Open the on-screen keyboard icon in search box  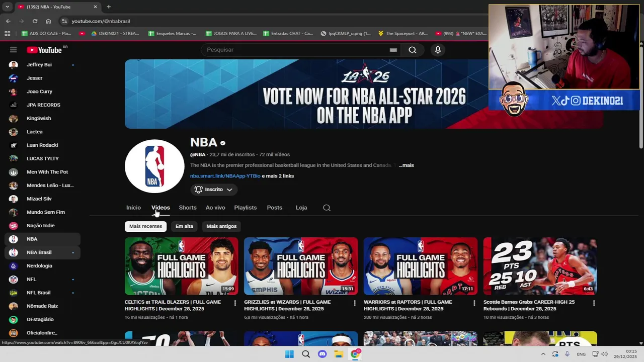pos(393,50)
